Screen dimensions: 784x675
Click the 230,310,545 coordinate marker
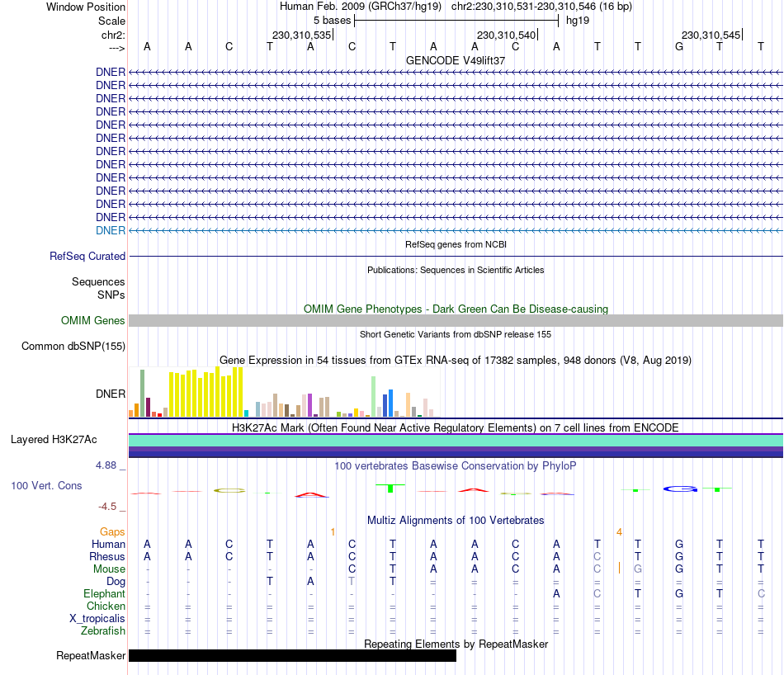711,35
